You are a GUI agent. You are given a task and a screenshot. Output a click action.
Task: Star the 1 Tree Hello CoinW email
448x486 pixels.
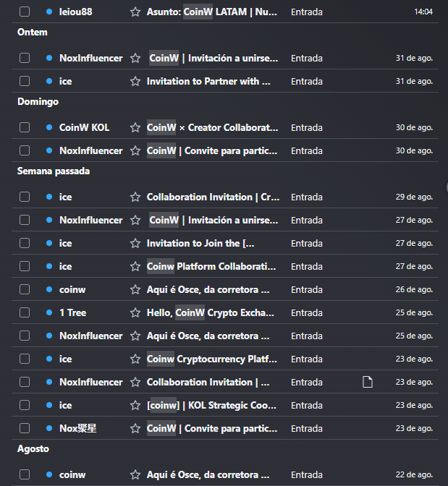(x=135, y=312)
